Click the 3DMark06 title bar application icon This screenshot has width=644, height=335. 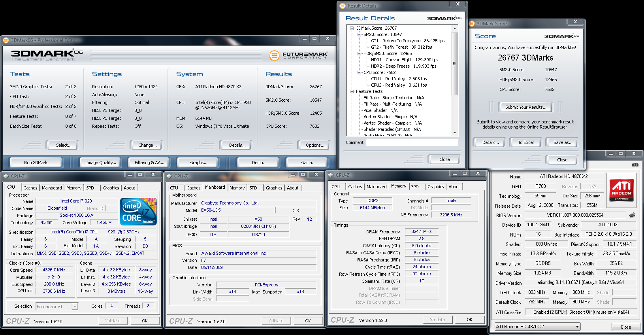click(6, 40)
